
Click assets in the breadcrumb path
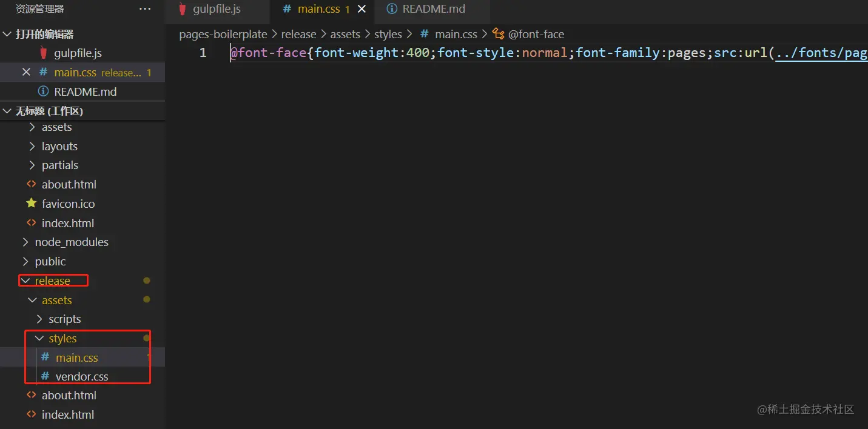point(345,35)
